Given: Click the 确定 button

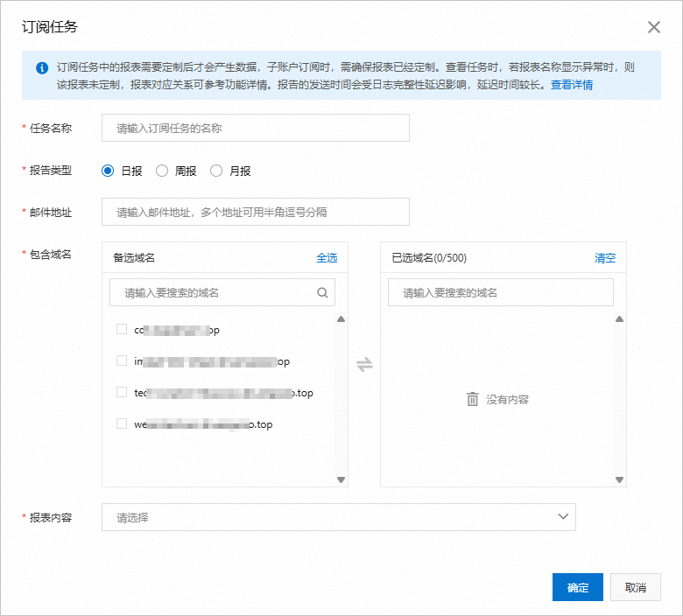Looking at the screenshot, I should [x=578, y=587].
